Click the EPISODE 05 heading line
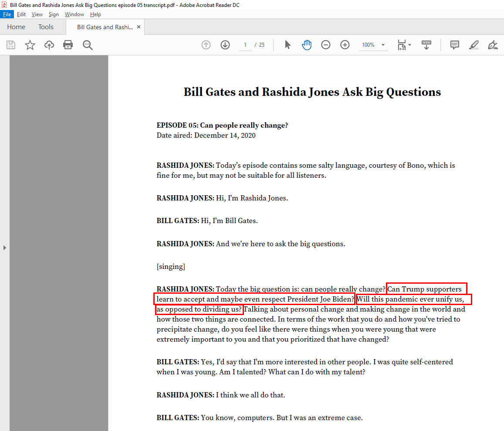 [222, 125]
